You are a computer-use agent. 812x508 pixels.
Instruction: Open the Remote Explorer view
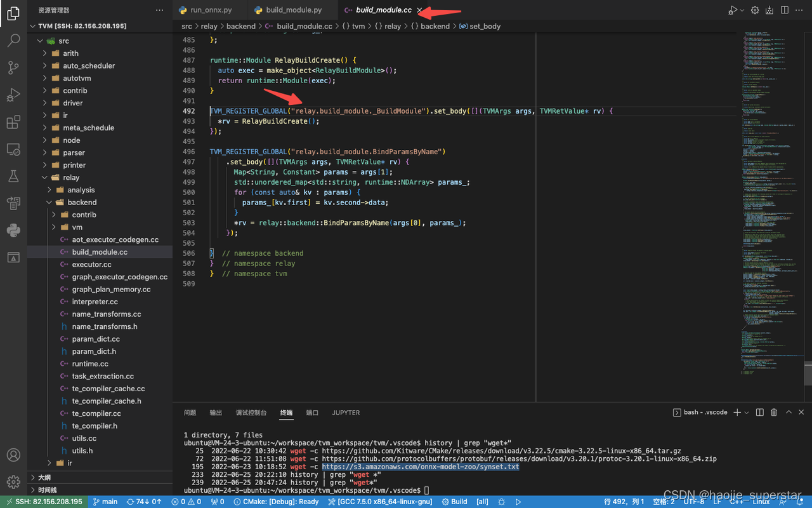13,149
